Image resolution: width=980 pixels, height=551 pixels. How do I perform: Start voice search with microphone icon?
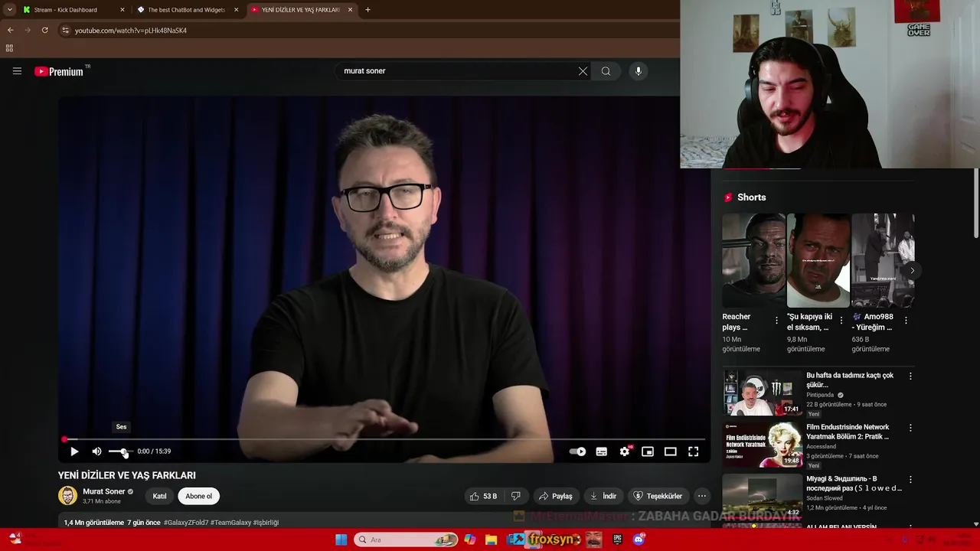(639, 71)
